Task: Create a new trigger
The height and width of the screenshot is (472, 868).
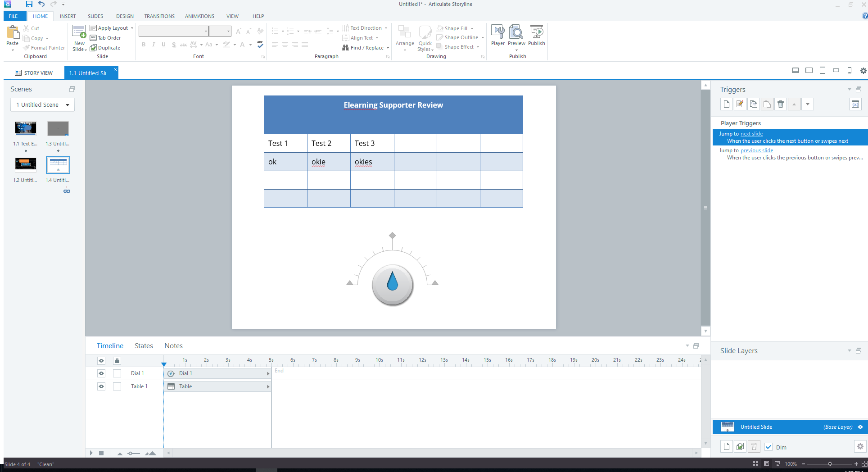Action: pyautogui.click(x=726, y=104)
